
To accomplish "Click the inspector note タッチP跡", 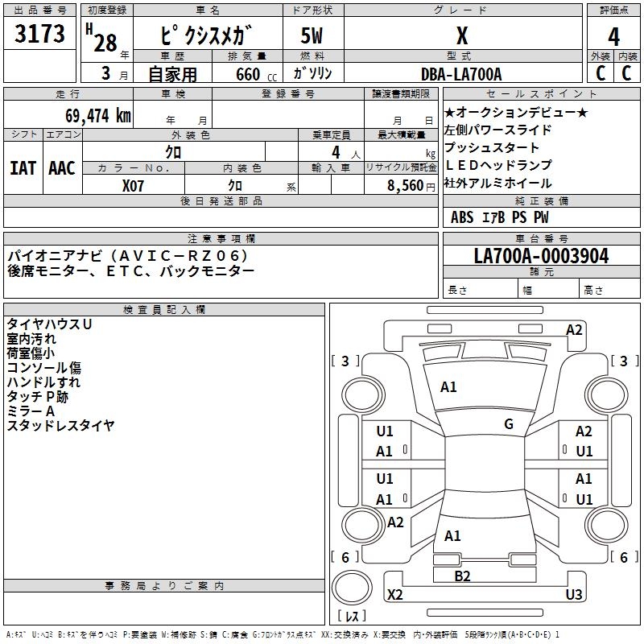I will [37, 396].
